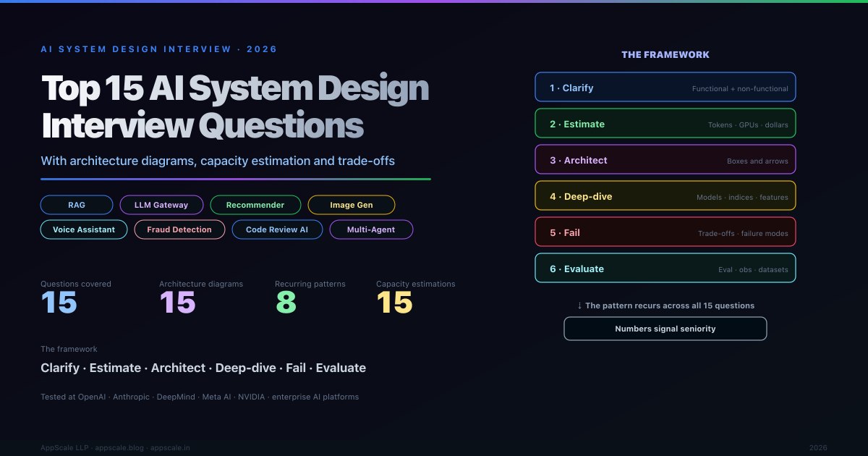Select the Voice Assistant pill

(84, 229)
